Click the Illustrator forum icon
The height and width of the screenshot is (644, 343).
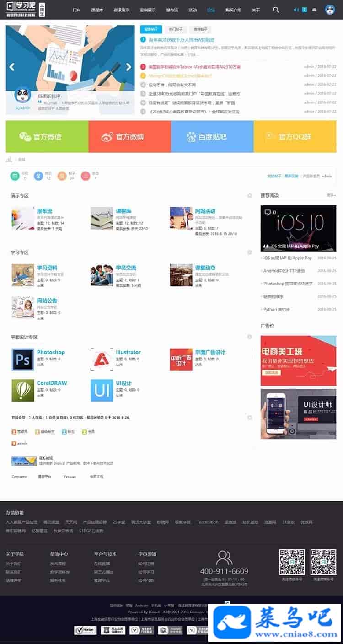click(102, 360)
